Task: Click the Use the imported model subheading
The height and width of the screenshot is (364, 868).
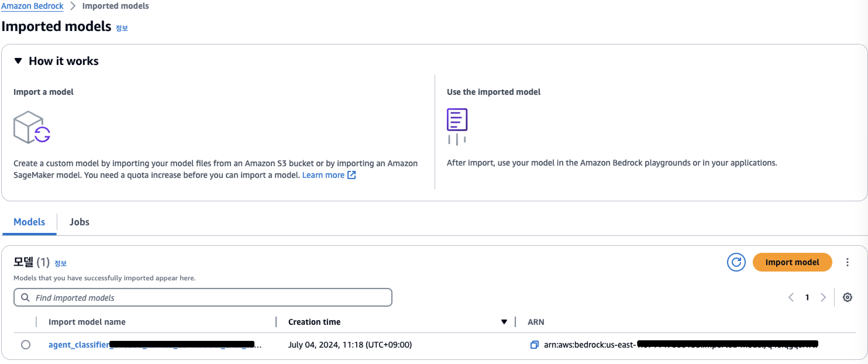Action: coord(494,92)
